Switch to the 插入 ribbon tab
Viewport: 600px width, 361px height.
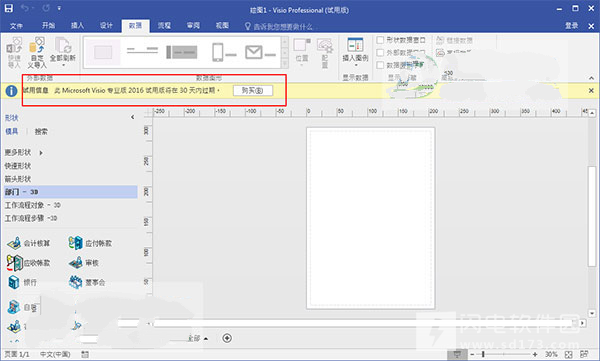77,25
